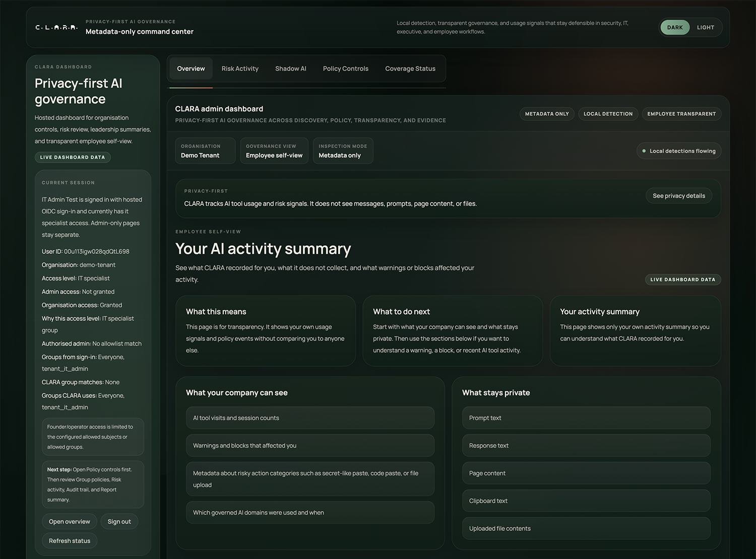Switch to the Risk Activity tab
756x559 pixels.
tap(240, 68)
